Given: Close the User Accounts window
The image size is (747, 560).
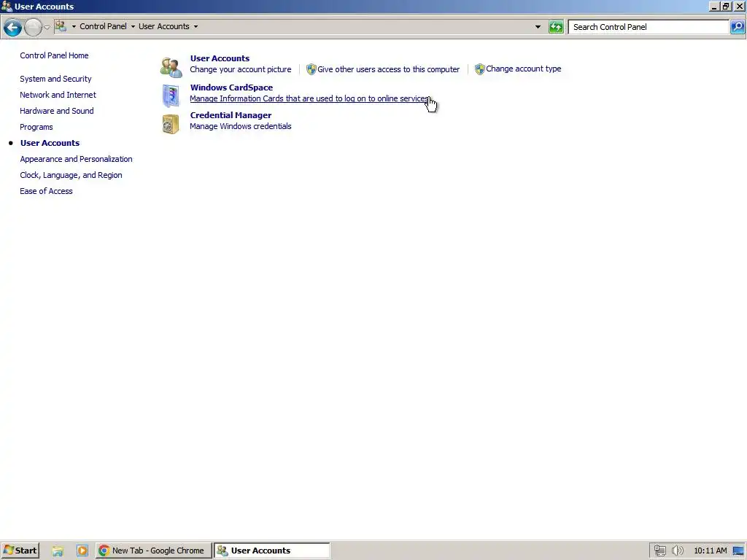Looking at the screenshot, I should [740, 7].
